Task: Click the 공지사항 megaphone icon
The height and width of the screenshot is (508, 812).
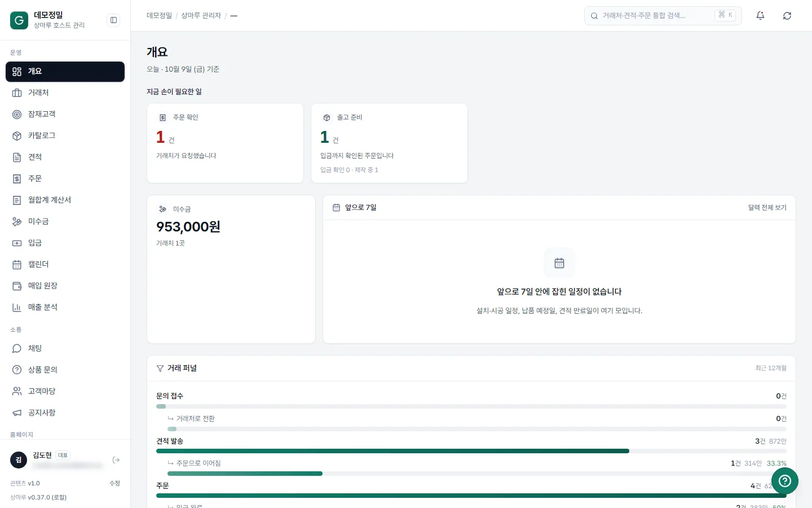Action: (x=17, y=413)
